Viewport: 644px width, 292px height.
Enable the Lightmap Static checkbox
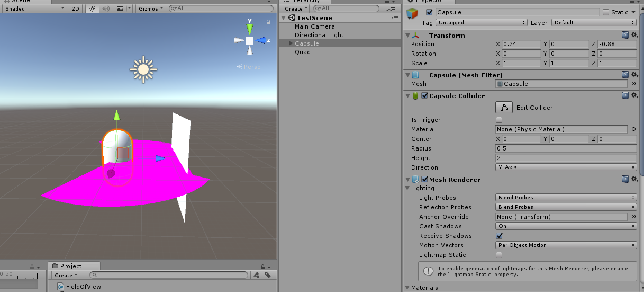(x=499, y=255)
